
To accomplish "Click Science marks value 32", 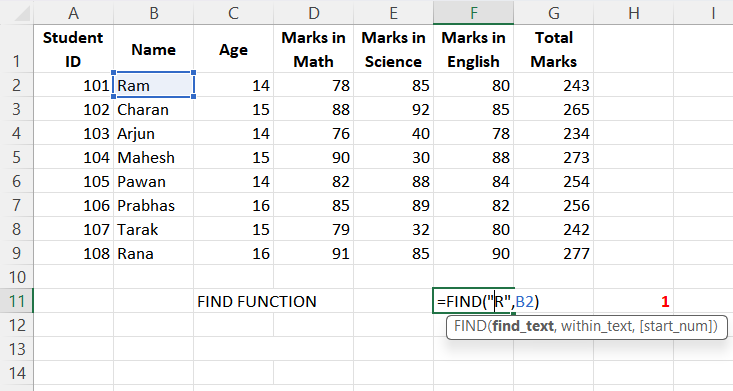I will 393,229.
